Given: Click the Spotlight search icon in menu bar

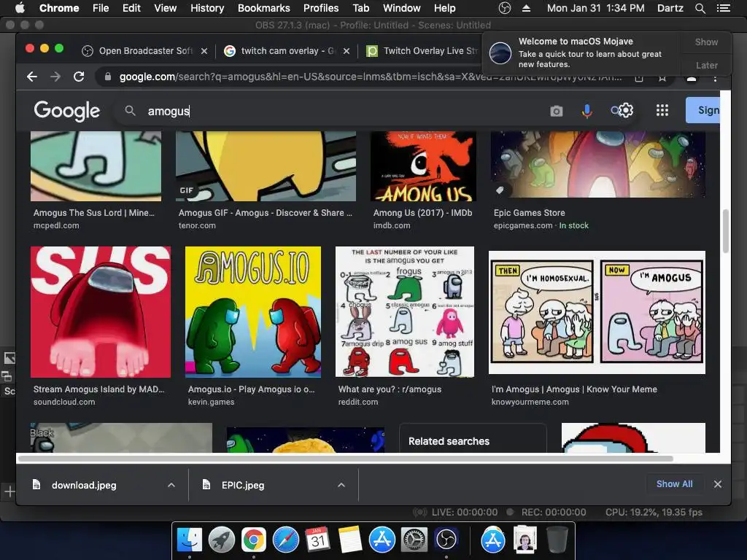Looking at the screenshot, I should click(x=700, y=8).
